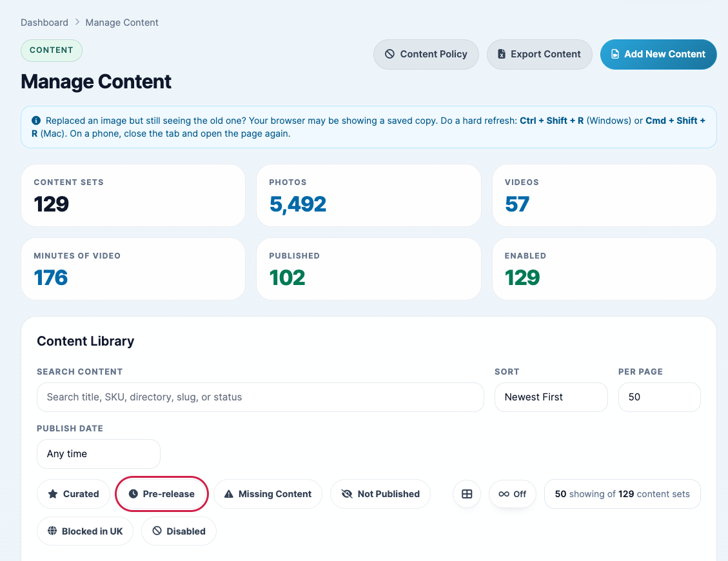Click Add New Content
Screen dimensions: 728x561
coord(658,54)
